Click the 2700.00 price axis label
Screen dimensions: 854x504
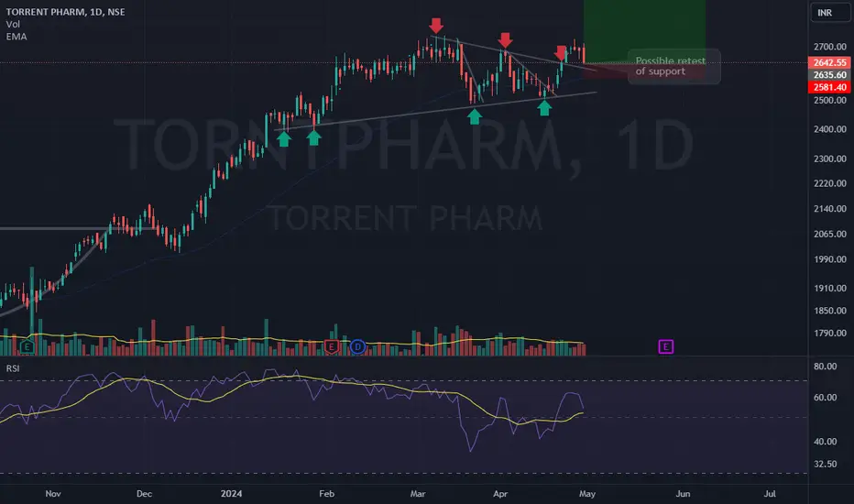click(829, 47)
